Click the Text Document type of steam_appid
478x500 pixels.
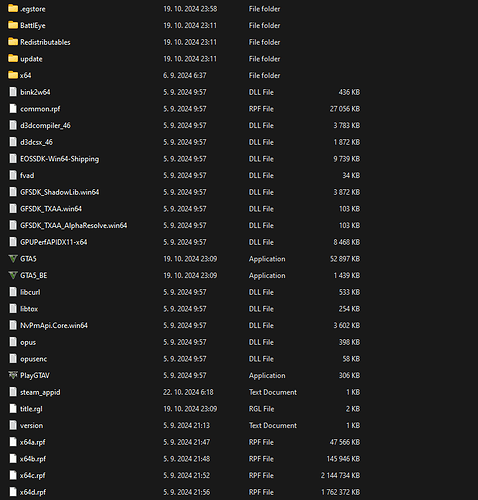273,392
